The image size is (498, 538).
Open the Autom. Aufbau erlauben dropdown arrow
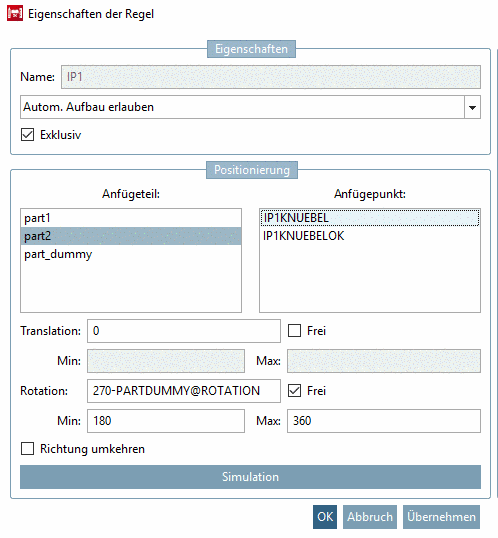(472, 107)
